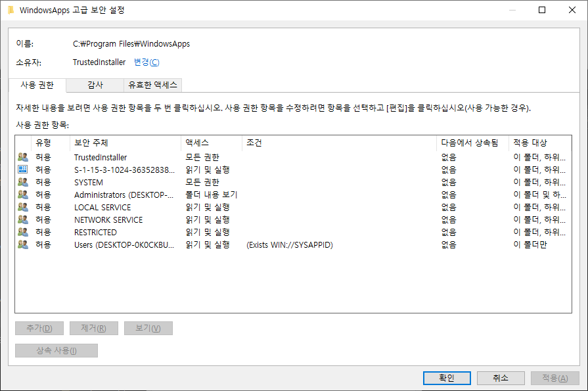Select the RESTRICTED principal

point(95,232)
